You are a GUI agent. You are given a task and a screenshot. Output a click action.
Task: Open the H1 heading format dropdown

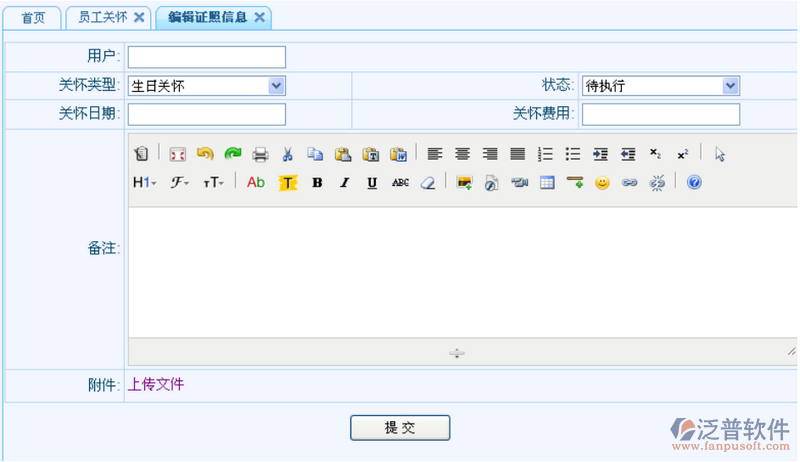coord(144,183)
